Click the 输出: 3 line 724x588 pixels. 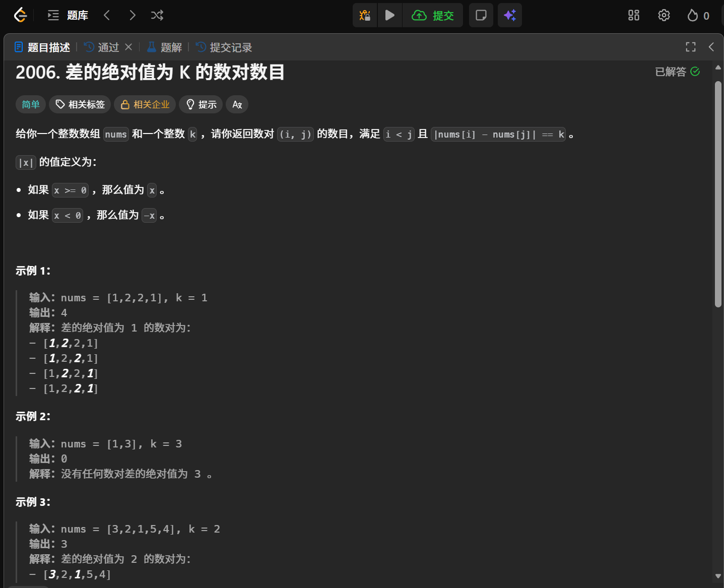[48, 544]
